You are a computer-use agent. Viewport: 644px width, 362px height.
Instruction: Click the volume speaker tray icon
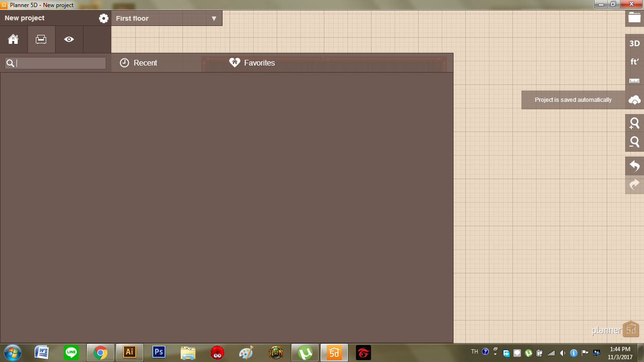click(x=562, y=353)
